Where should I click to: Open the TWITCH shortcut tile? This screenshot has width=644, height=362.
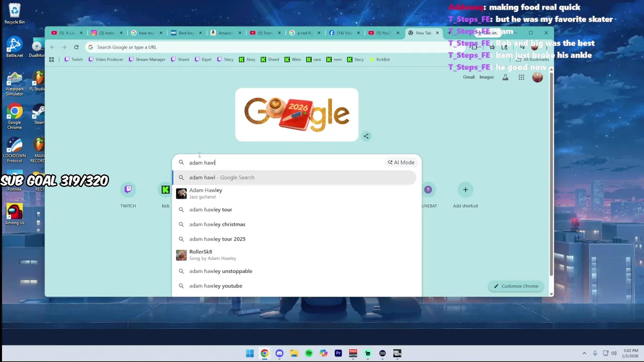pos(128,195)
